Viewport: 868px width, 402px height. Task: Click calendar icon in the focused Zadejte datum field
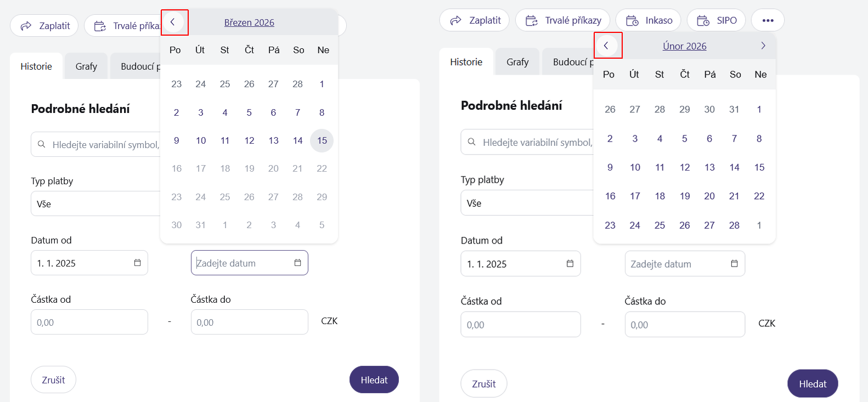tap(297, 263)
